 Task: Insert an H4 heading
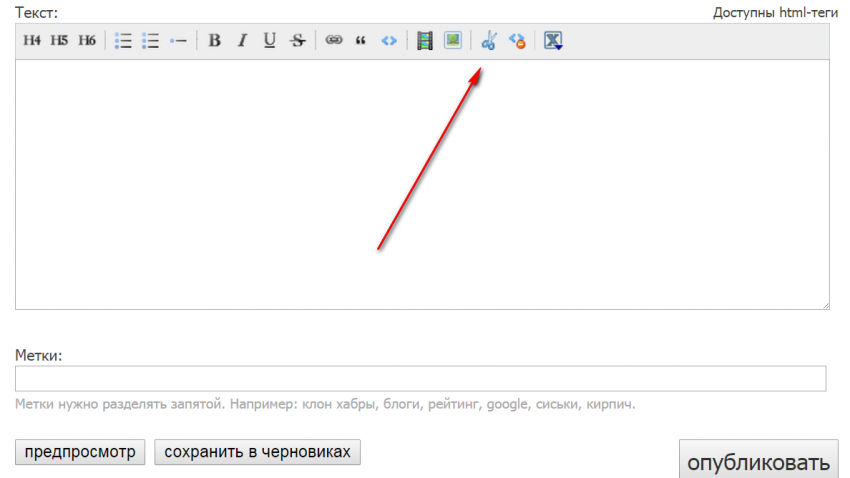tap(32, 41)
